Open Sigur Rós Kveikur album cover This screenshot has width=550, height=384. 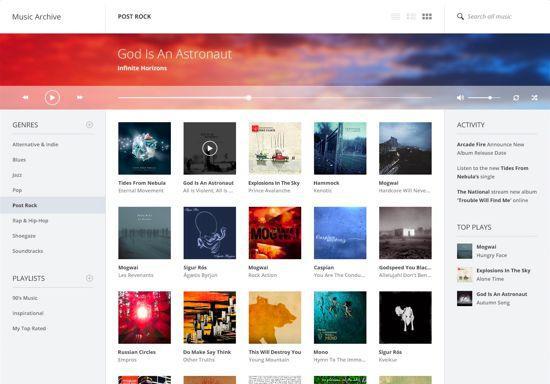(x=405, y=317)
